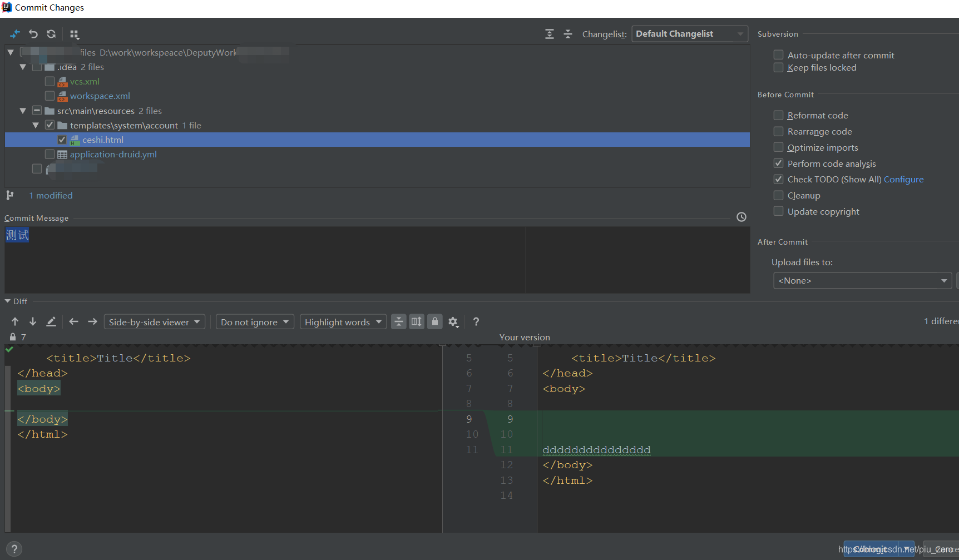
Task: Open diff settings gear icon
Action: pyautogui.click(x=453, y=322)
